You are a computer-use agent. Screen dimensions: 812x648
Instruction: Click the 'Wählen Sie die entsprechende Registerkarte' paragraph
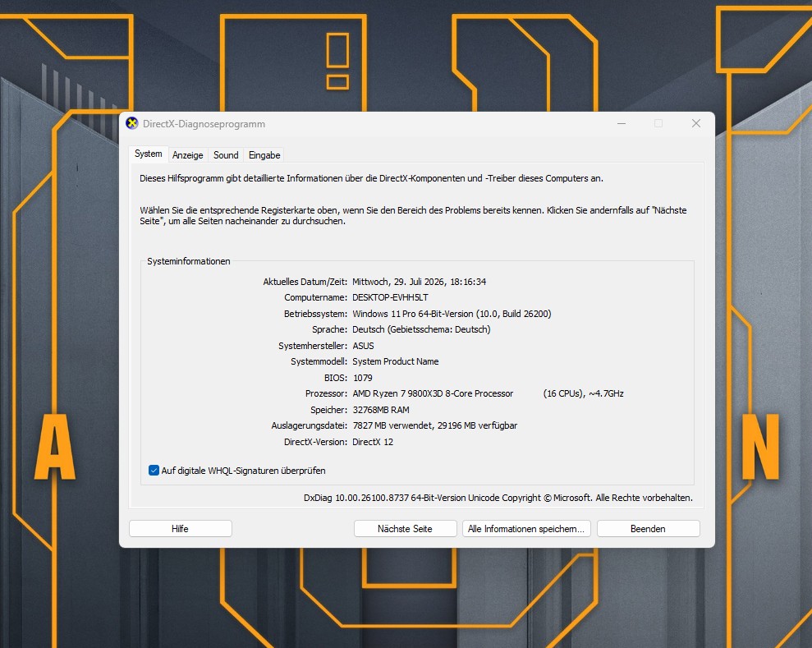tap(413, 215)
